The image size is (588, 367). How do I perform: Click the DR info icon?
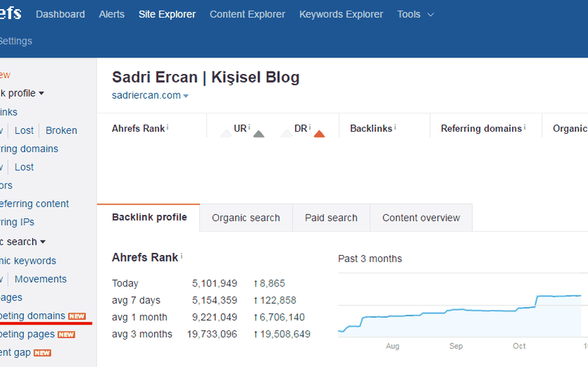point(310,127)
